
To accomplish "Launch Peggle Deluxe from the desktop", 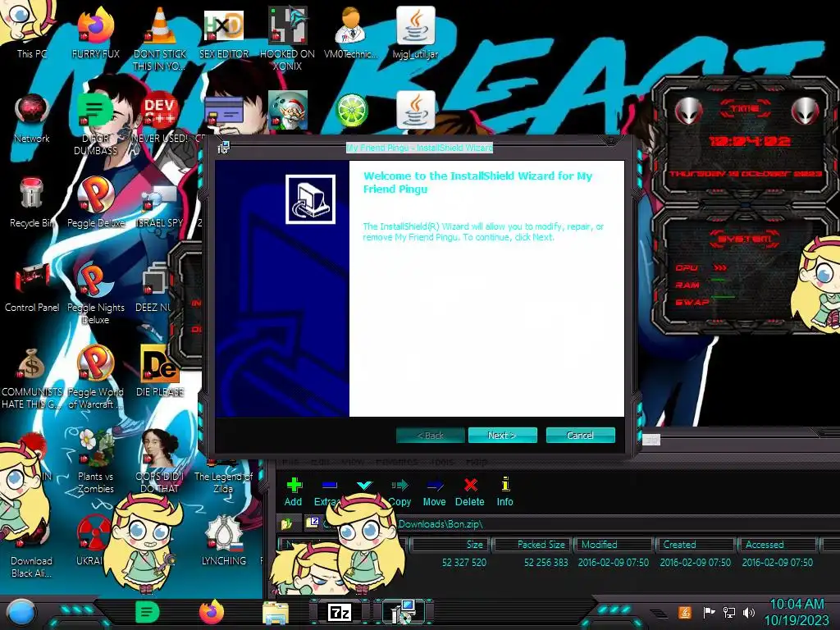I will (x=96, y=203).
